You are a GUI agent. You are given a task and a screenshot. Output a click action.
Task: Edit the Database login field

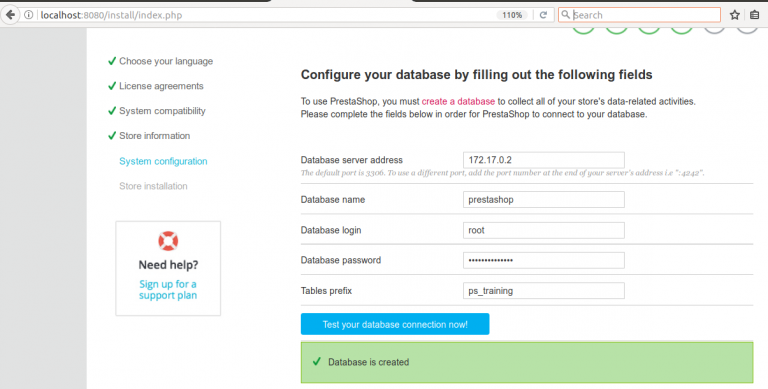[x=544, y=230]
